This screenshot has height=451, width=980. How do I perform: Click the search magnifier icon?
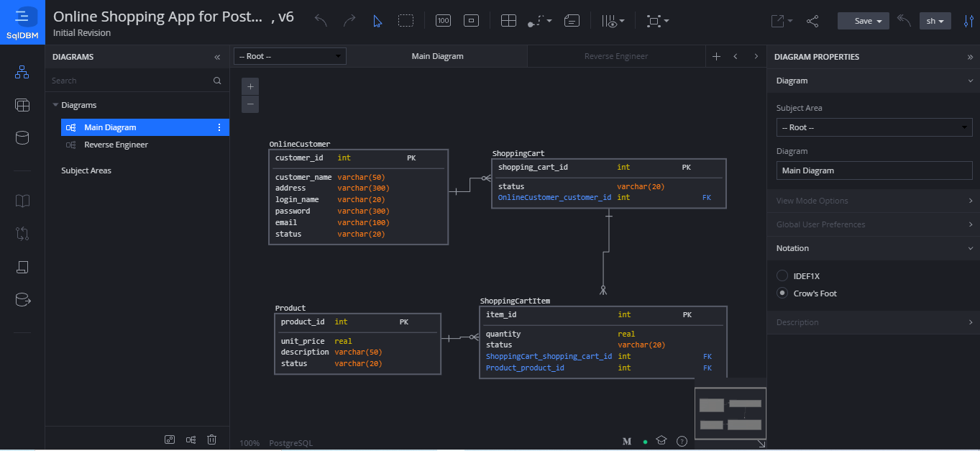click(x=217, y=81)
